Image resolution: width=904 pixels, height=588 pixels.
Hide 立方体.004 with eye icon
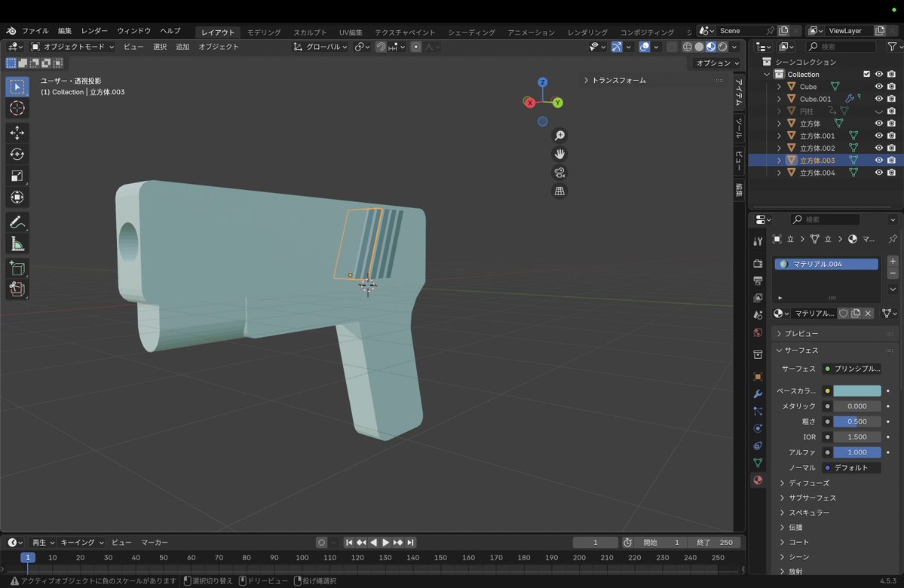coord(878,173)
